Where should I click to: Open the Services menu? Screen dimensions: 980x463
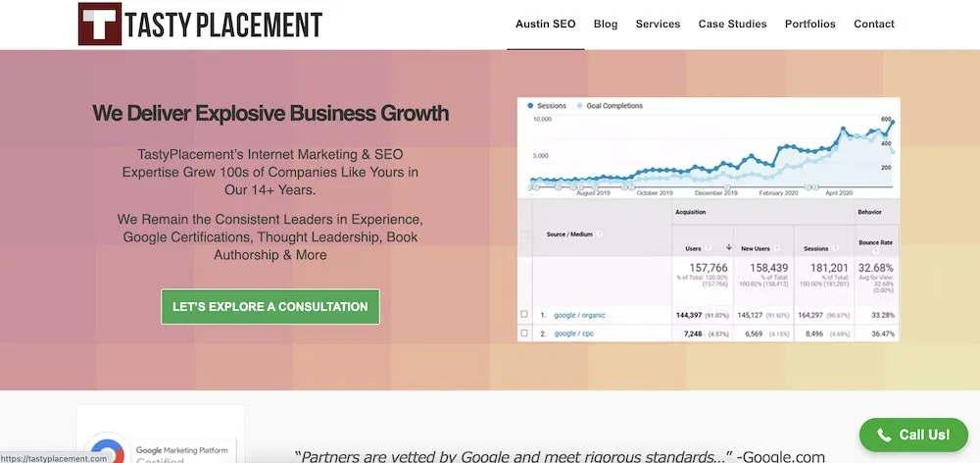click(658, 25)
